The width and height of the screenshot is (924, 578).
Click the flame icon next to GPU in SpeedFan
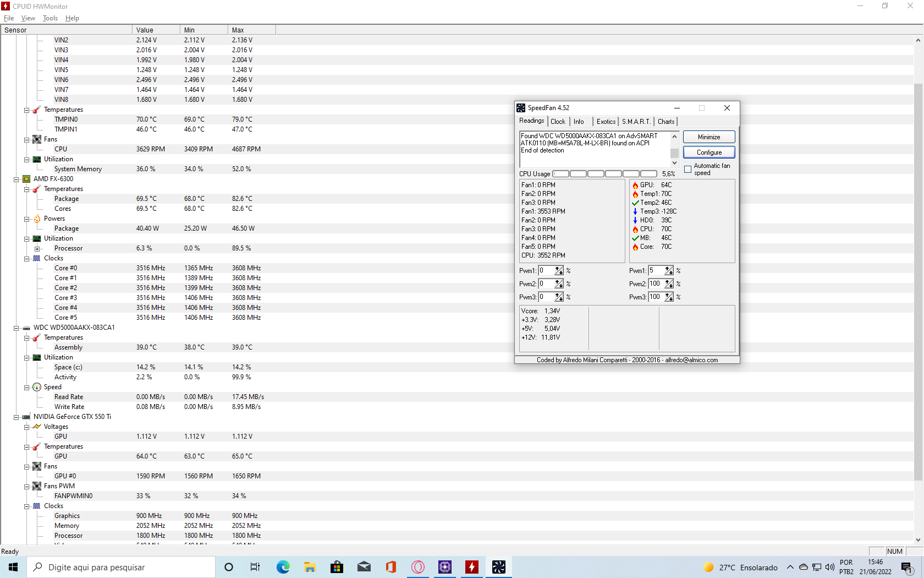coord(635,185)
